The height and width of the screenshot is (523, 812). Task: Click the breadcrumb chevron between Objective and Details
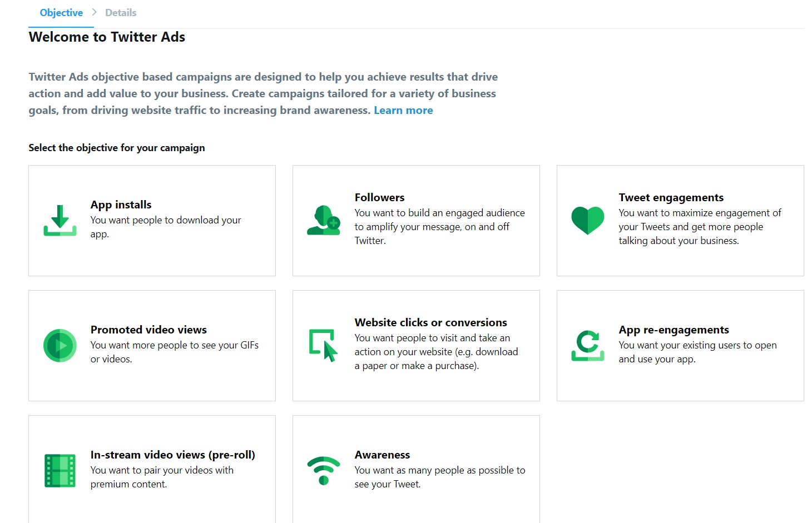[x=94, y=12]
